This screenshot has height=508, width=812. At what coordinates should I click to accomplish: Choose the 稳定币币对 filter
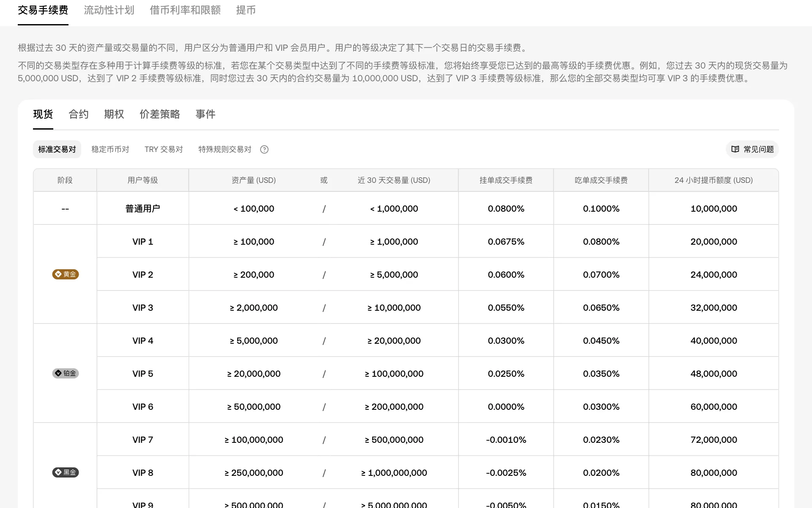pyautogui.click(x=110, y=149)
